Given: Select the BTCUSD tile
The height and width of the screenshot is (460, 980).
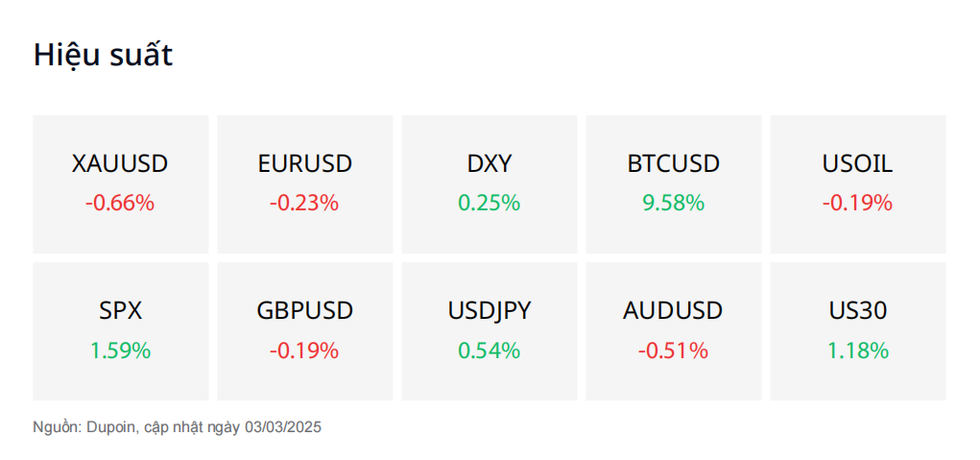Looking at the screenshot, I should click(x=674, y=184).
